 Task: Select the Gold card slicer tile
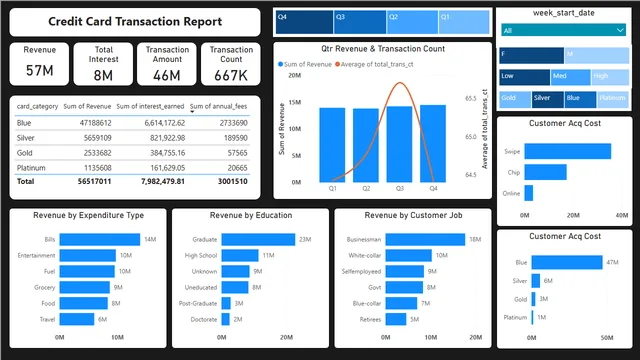pos(515,100)
